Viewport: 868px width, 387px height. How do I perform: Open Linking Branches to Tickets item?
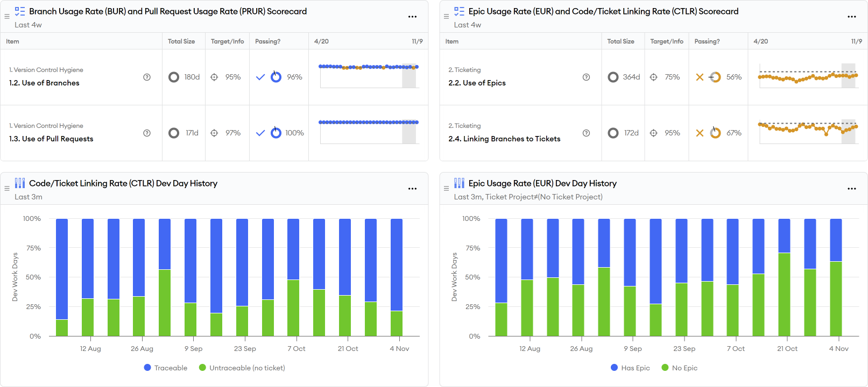coord(504,139)
